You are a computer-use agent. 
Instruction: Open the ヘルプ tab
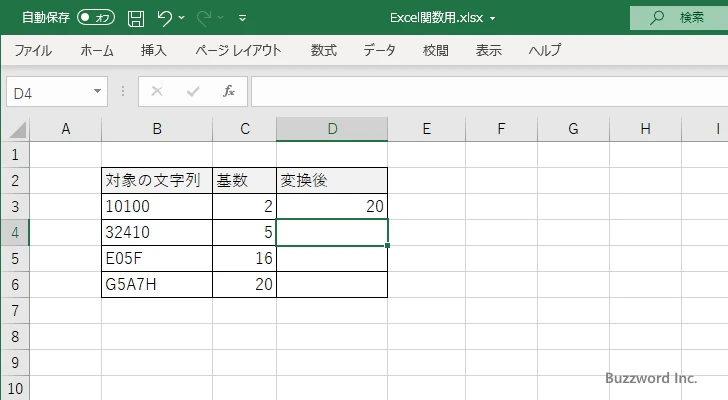click(545, 50)
